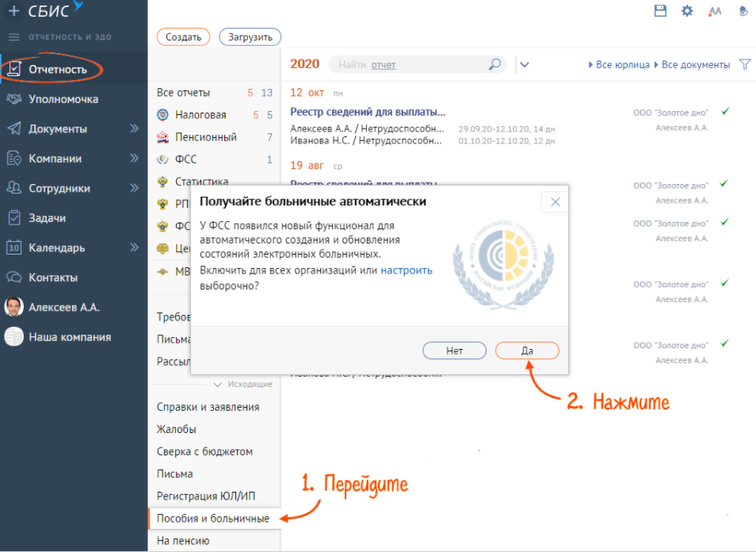
Task: Collapse the Исходящие section
Action: [218, 385]
